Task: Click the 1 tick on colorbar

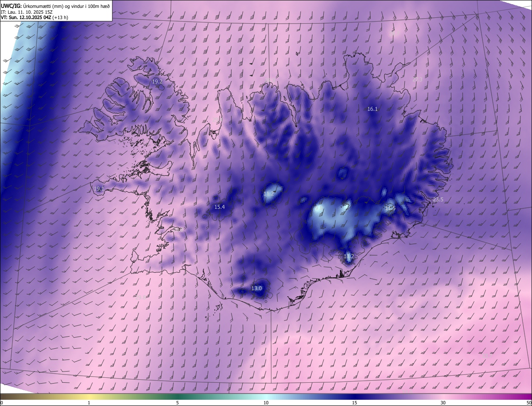Action: [89, 403]
